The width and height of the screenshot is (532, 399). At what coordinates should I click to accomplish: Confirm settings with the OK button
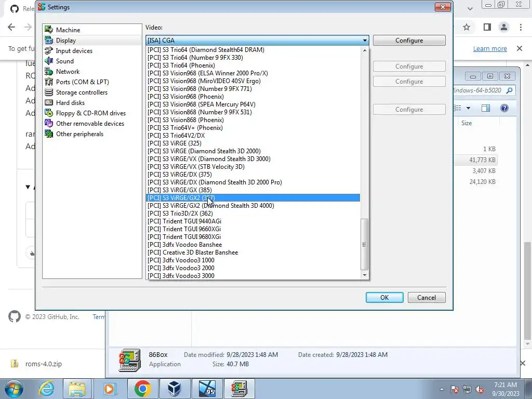[x=384, y=298]
